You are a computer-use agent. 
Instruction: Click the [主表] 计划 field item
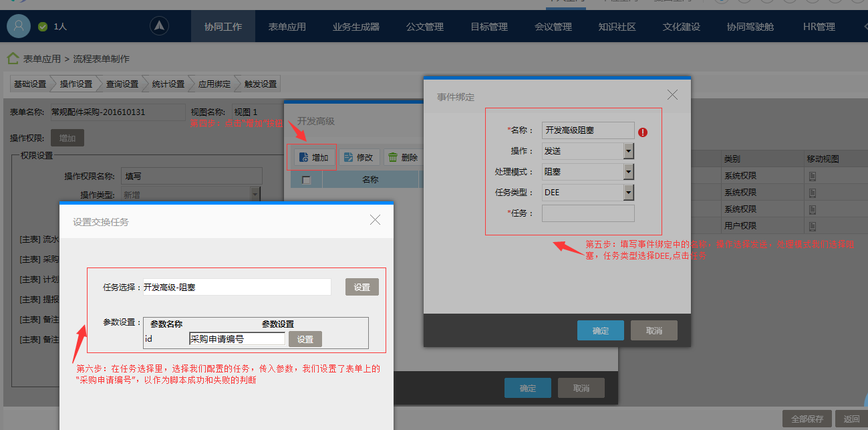(39, 279)
